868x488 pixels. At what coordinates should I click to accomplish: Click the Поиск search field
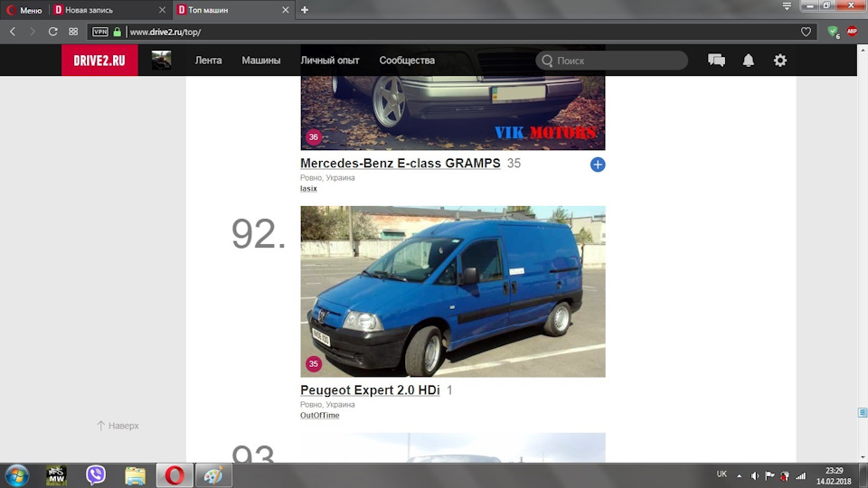click(612, 61)
